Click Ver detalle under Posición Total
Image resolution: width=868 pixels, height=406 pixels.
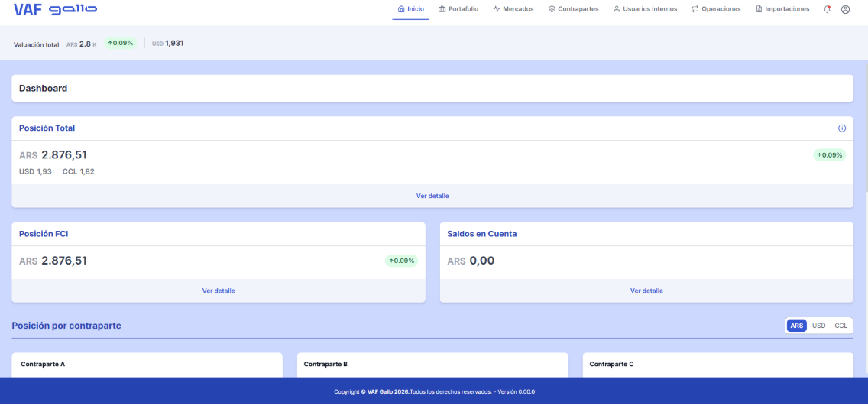click(x=432, y=196)
